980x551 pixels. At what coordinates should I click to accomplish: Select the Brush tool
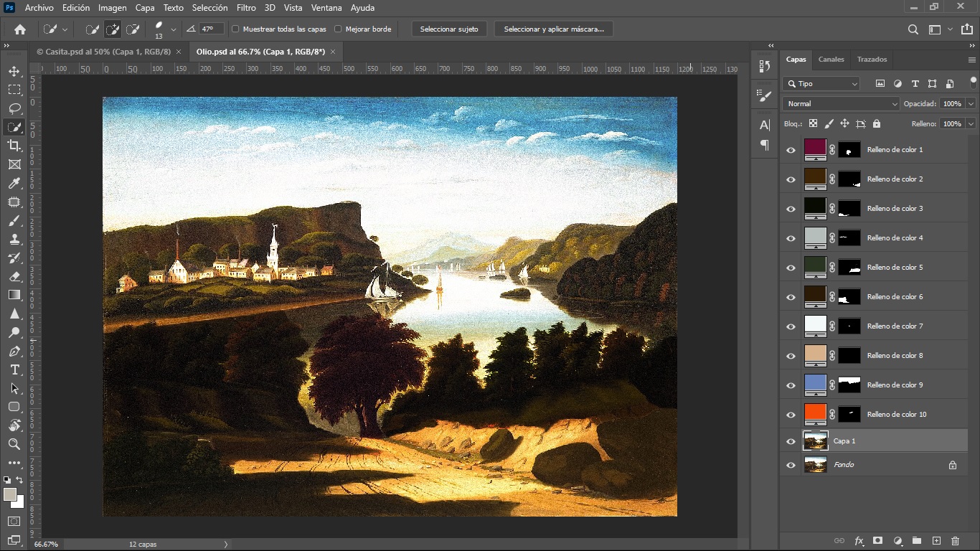14,221
